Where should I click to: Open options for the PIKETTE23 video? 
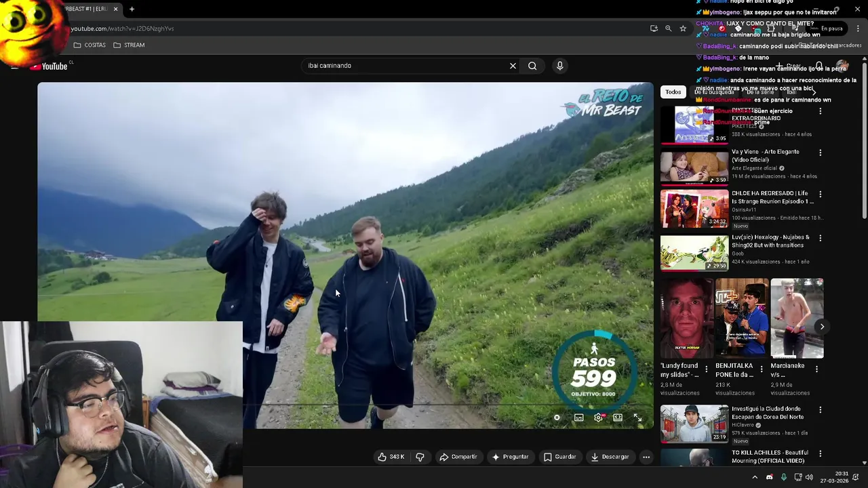coord(820,111)
